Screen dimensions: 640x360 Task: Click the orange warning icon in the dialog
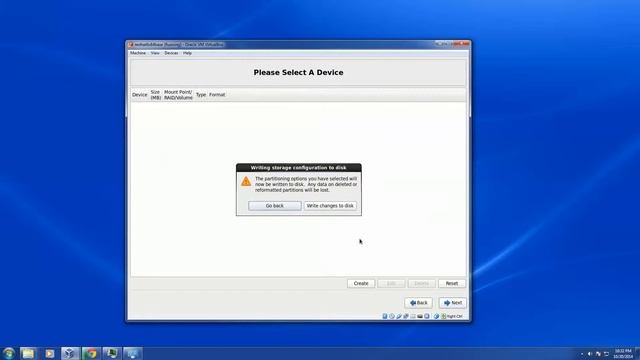point(246,181)
